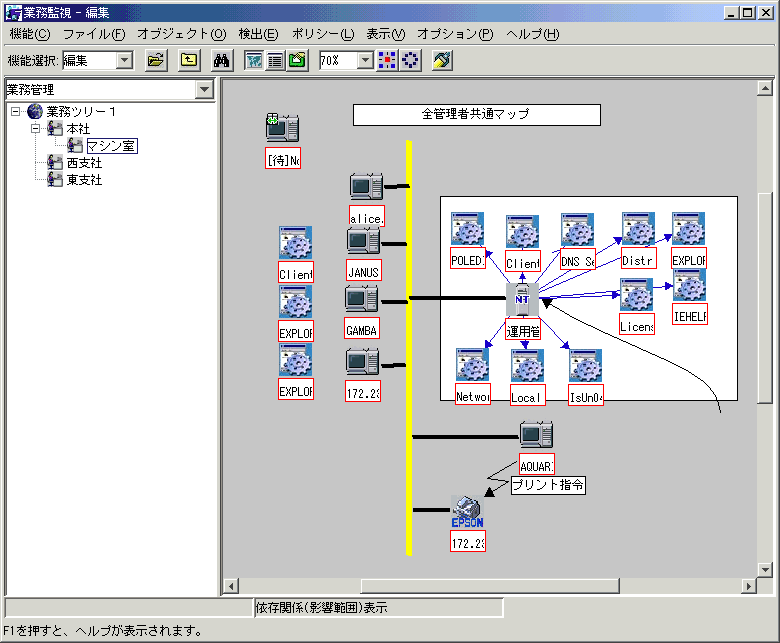This screenshot has height=643, width=780.
Task: Select 本社 in the tree
Action: 78,129
